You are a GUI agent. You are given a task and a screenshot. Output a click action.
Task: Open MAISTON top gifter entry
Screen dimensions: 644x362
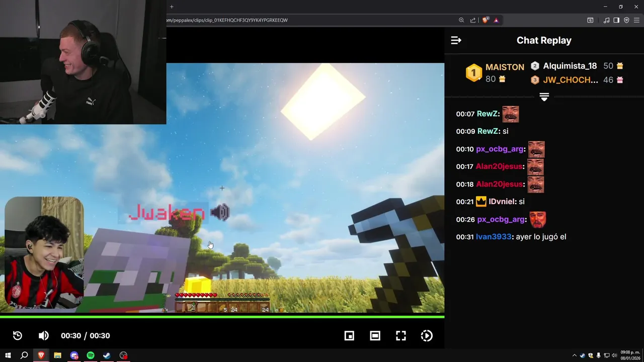505,67
